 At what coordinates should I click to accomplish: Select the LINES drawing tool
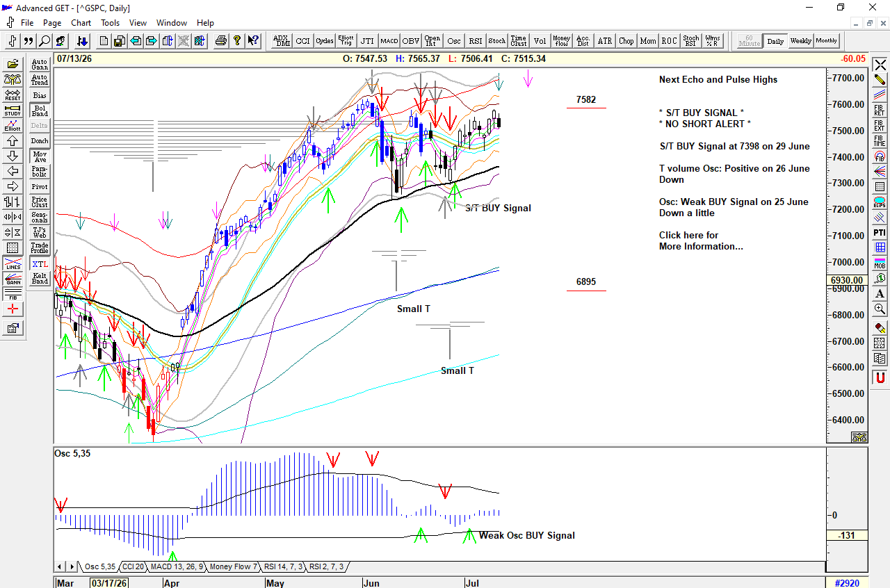[x=13, y=264]
